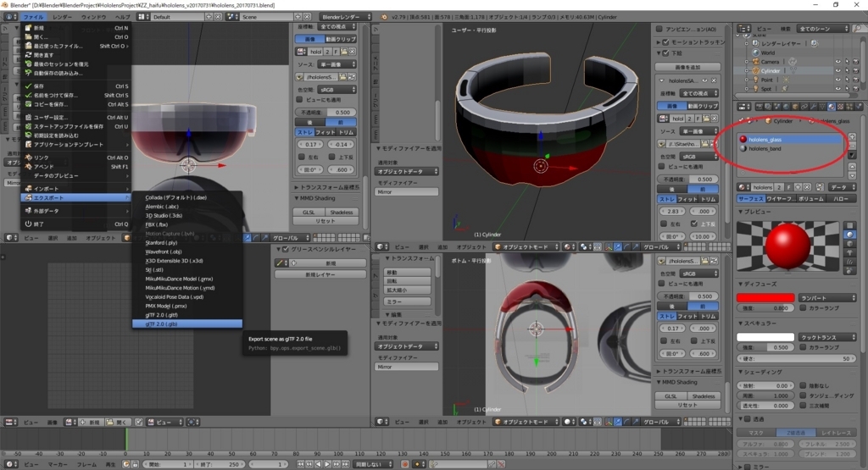The image size is (868, 470).
Task: Open the Material properties tab icon
Action: [x=832, y=107]
